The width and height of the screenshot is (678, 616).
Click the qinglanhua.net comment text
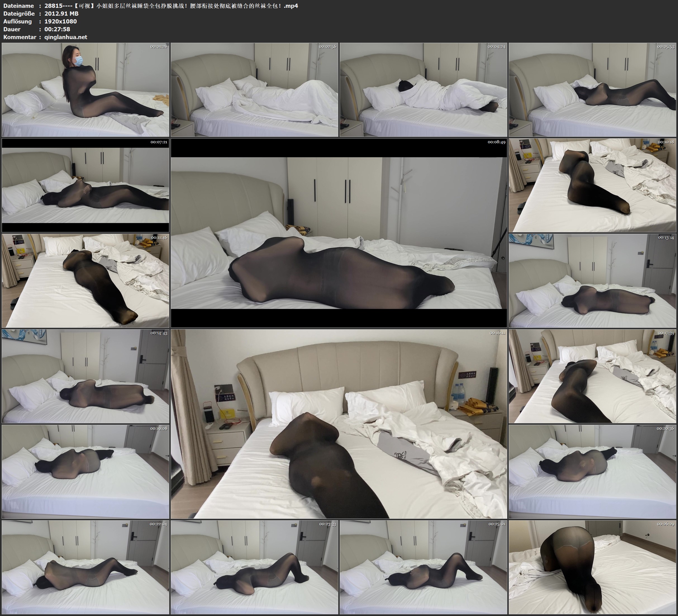(66, 37)
